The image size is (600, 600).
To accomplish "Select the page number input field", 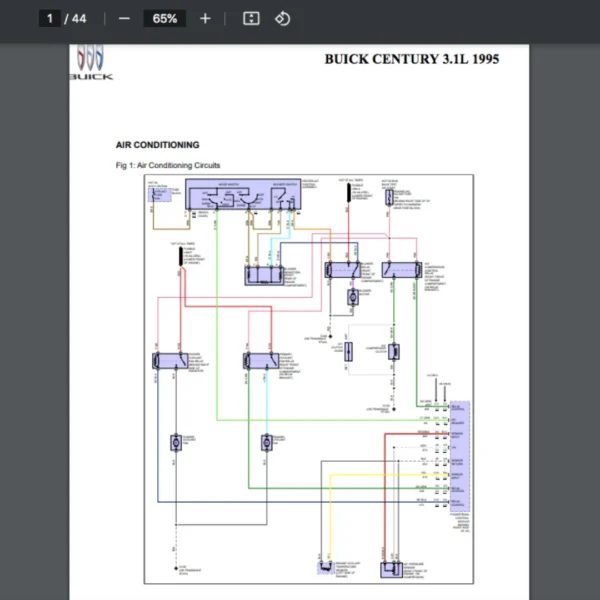I will click(x=49, y=18).
